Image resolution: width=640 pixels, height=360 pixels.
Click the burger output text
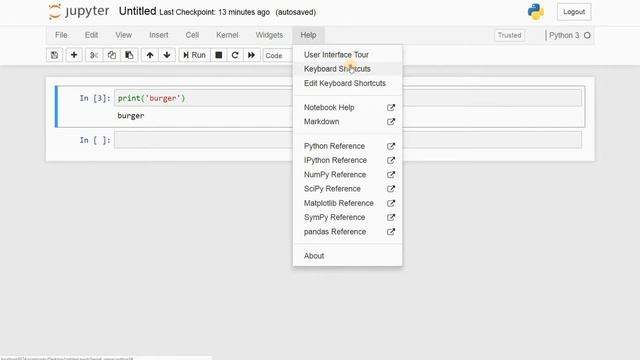131,116
